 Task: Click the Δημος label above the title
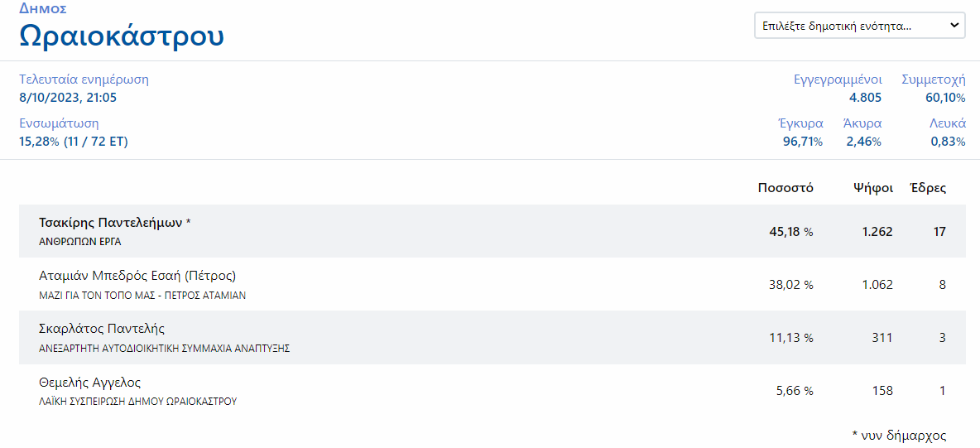click(43, 8)
